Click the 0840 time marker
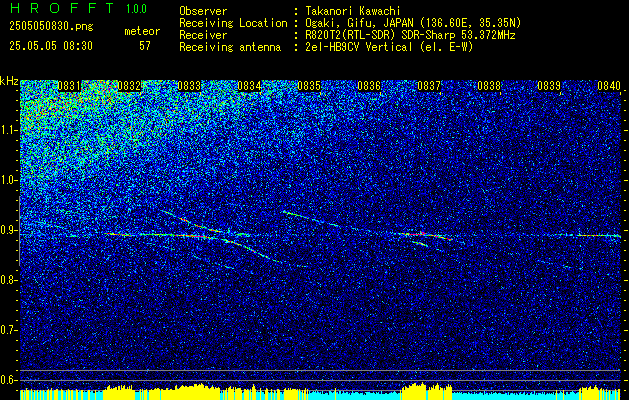This screenshot has width=629, height=400. [609, 86]
